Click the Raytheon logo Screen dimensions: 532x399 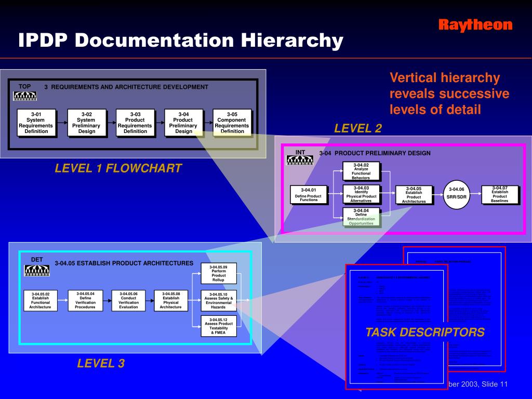(x=475, y=25)
